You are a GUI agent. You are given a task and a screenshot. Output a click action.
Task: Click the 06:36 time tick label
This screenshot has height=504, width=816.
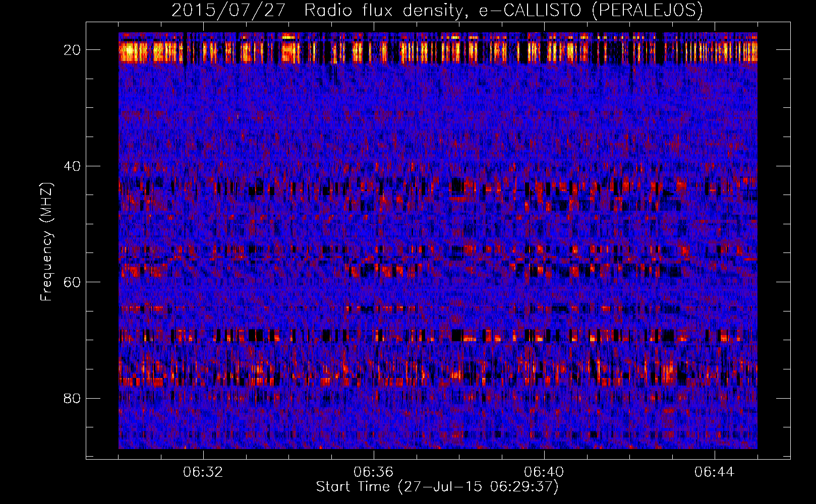(373, 472)
